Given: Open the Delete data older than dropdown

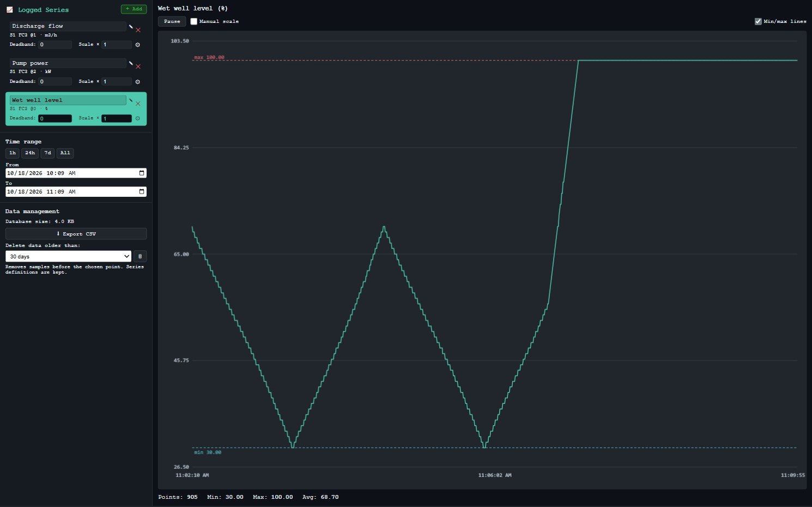Looking at the screenshot, I should (x=69, y=256).
